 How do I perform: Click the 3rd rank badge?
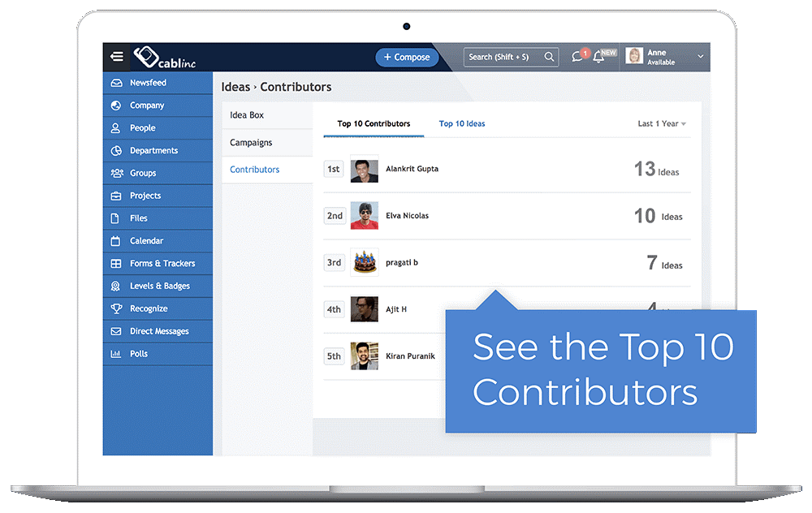point(334,262)
